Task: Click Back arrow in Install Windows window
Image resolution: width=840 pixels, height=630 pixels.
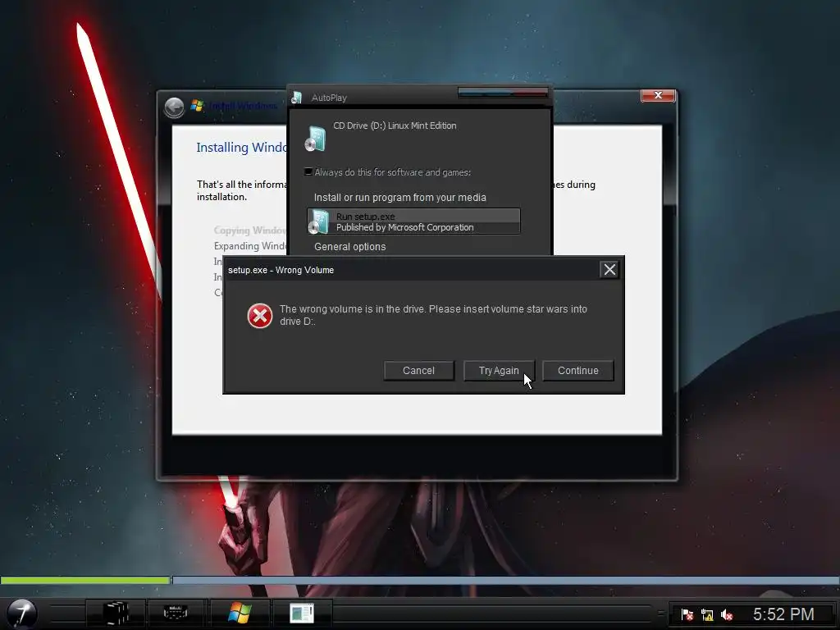Action: point(174,107)
